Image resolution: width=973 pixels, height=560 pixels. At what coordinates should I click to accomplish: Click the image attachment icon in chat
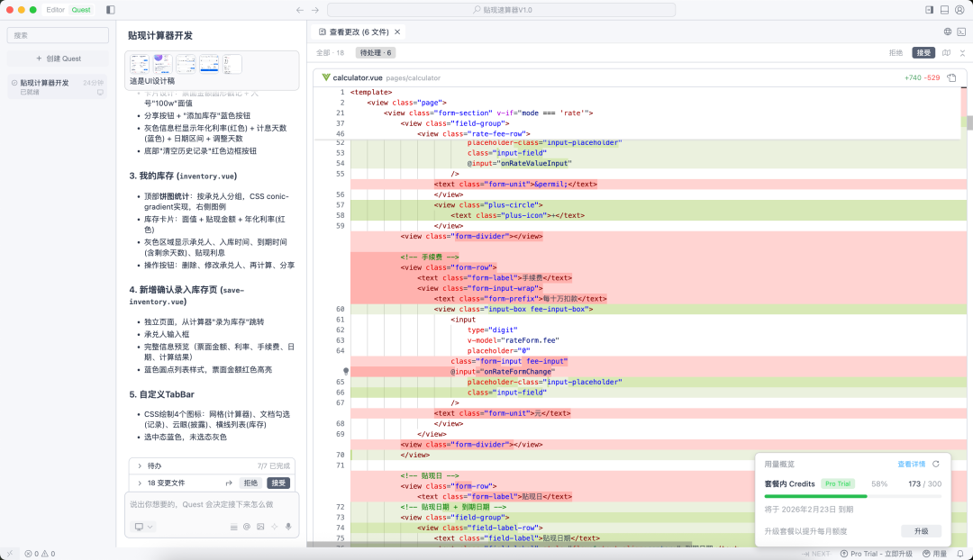pos(260,527)
